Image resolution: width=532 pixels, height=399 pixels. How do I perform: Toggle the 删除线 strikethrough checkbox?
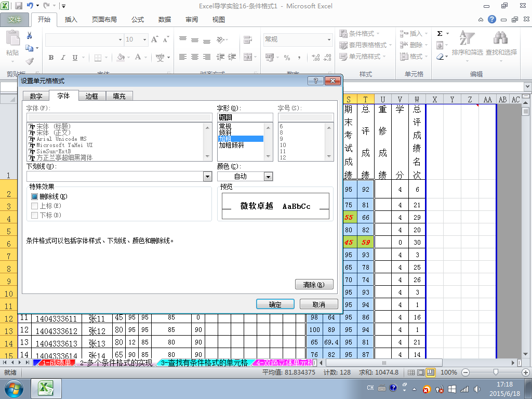pos(34,196)
